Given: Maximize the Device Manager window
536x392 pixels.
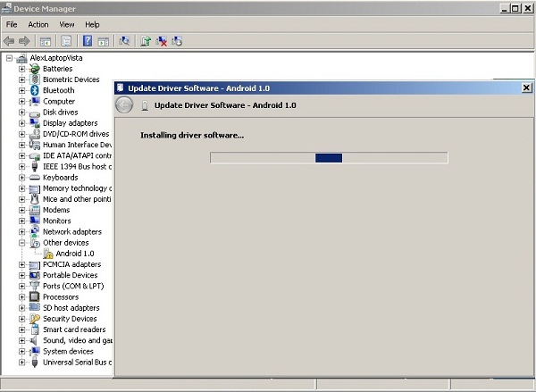Looking at the screenshot, I should pyautogui.click(x=515, y=9).
